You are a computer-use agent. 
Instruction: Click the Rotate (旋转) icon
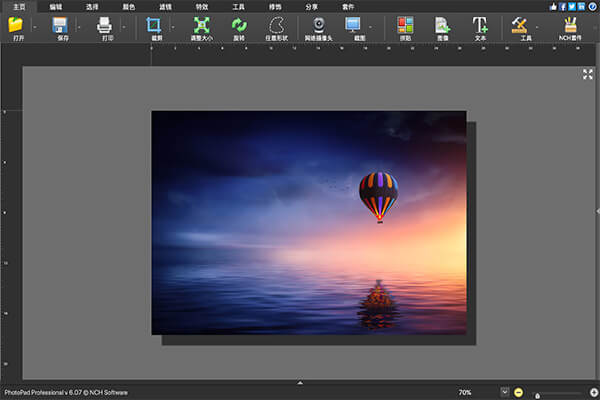point(238,24)
